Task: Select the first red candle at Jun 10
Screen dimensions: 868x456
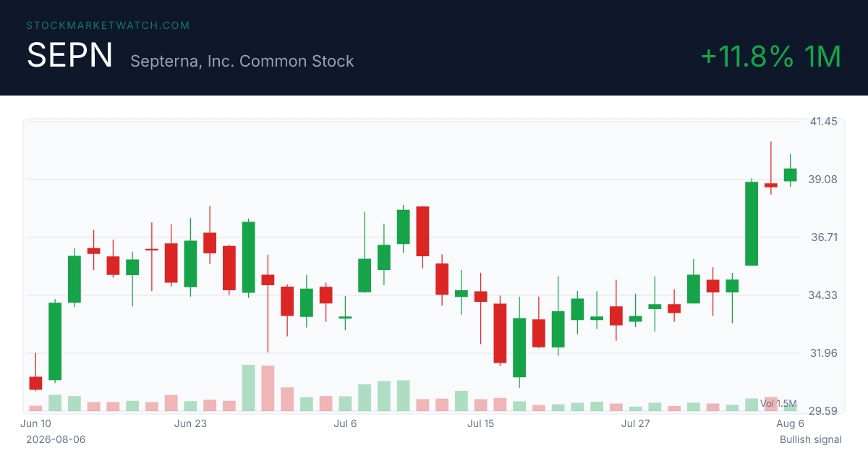Action: coord(35,383)
